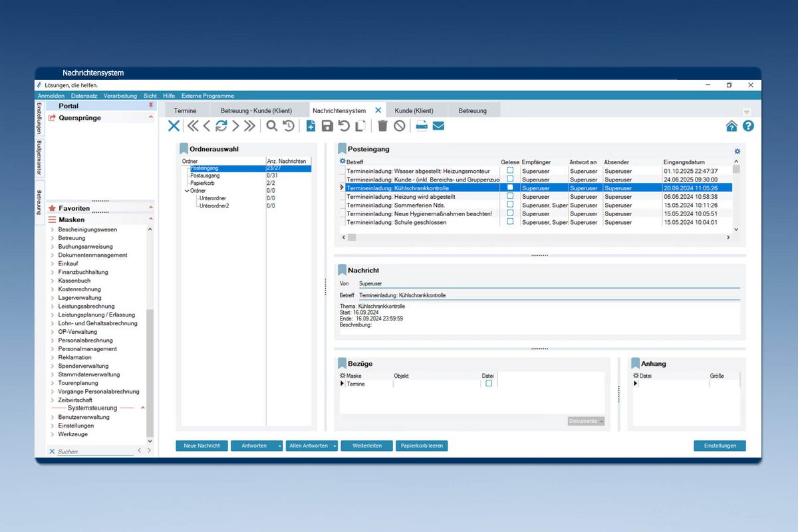The width and height of the screenshot is (798, 532).
Task: Collapse the Ordner tree node
Action: coord(187,191)
